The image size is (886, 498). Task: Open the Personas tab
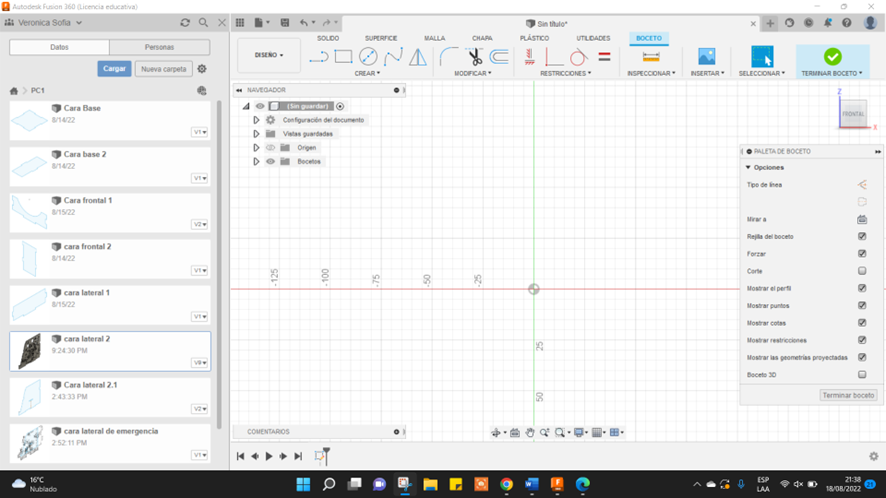[x=159, y=47]
